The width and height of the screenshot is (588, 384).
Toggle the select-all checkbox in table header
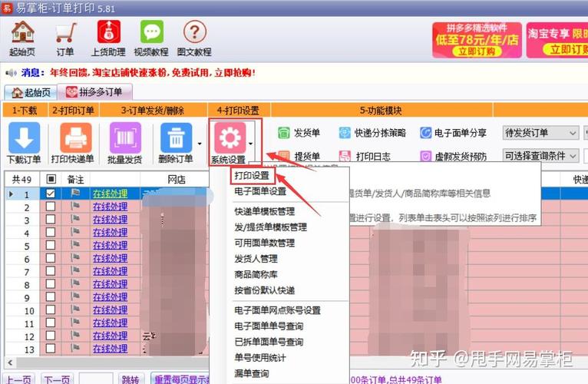[x=51, y=179]
